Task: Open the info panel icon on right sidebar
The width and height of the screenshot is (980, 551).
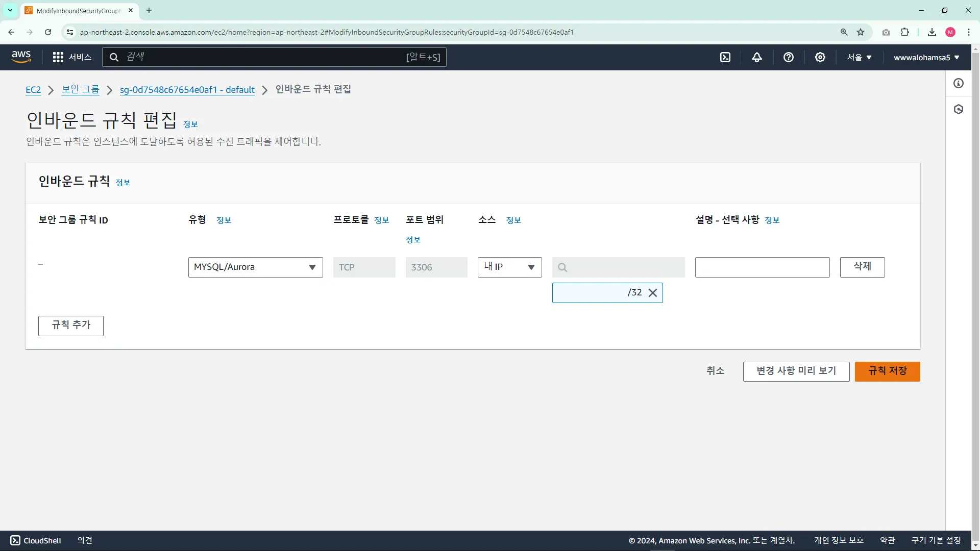Action: [959, 83]
